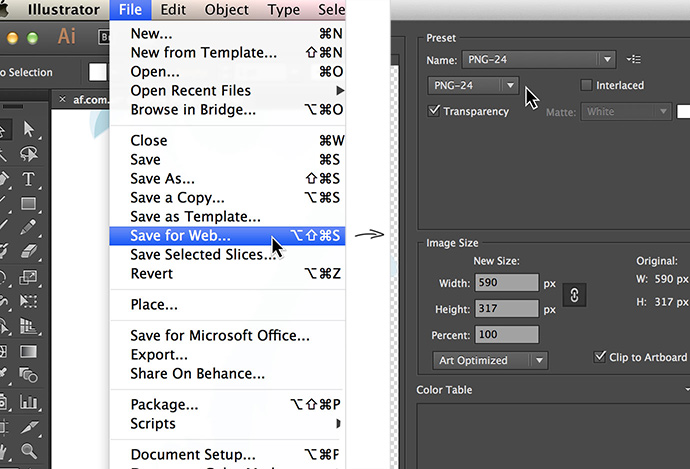
Task: Choose Document Setup...
Action: click(x=227, y=454)
